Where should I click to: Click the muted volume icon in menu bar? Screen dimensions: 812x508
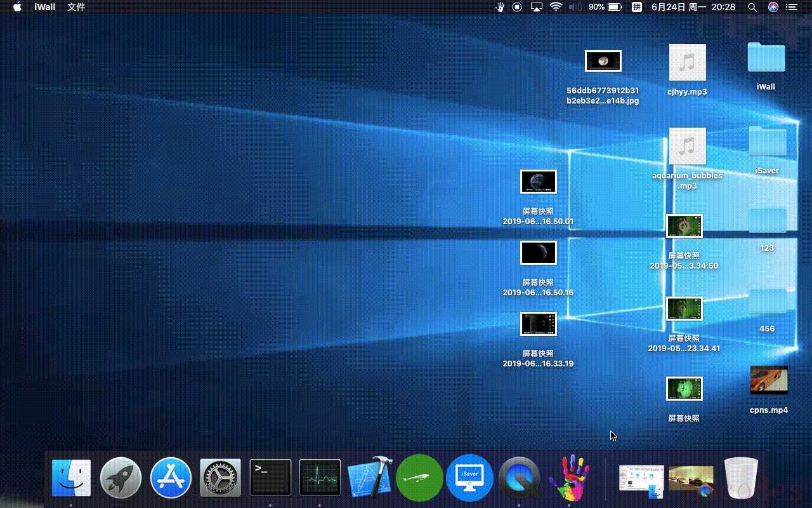(x=575, y=7)
